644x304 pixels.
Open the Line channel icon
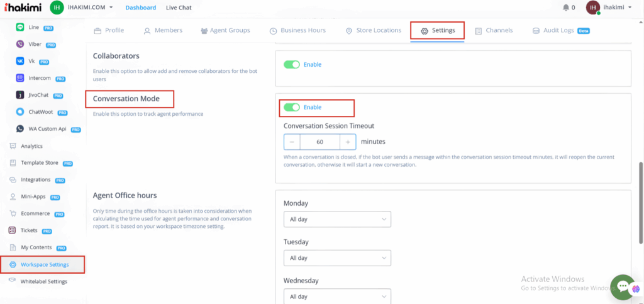(21, 28)
